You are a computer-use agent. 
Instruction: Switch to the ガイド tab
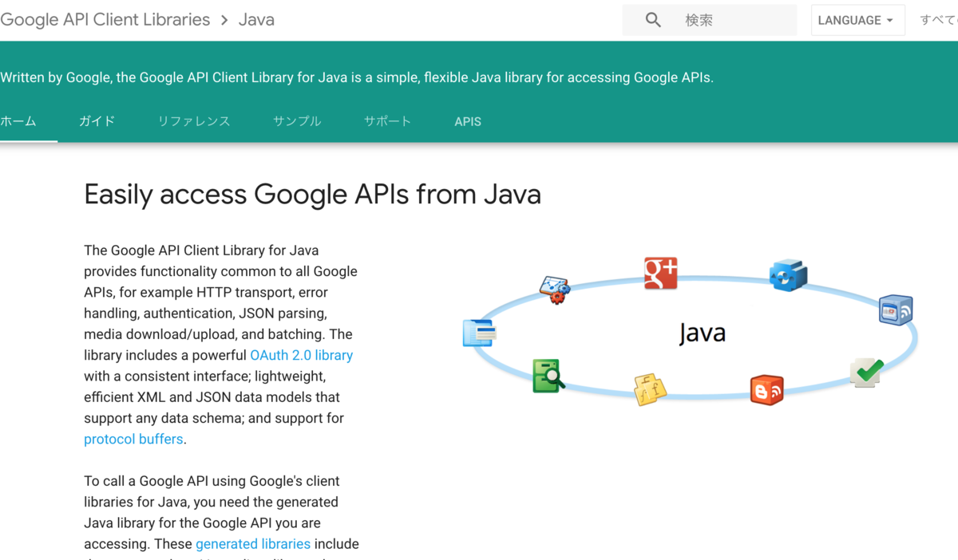click(96, 121)
